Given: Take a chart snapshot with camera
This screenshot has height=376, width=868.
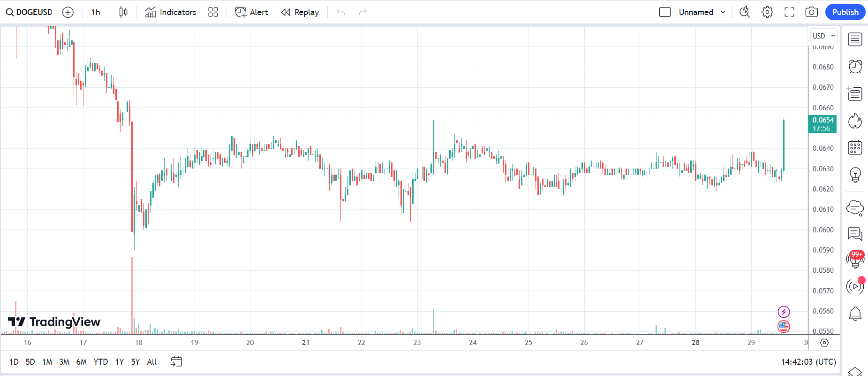Looking at the screenshot, I should (x=811, y=12).
